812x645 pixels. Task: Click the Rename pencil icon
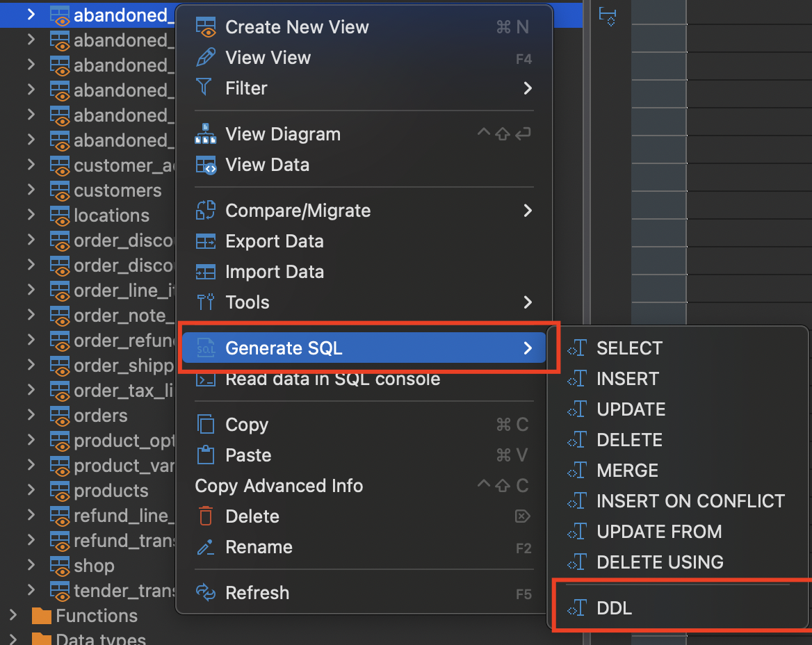pos(206,547)
